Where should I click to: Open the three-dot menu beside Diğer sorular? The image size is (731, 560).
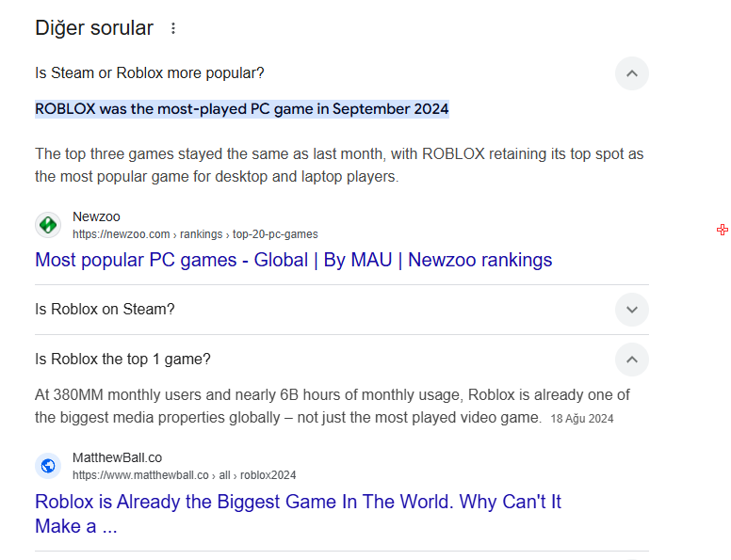(x=173, y=28)
